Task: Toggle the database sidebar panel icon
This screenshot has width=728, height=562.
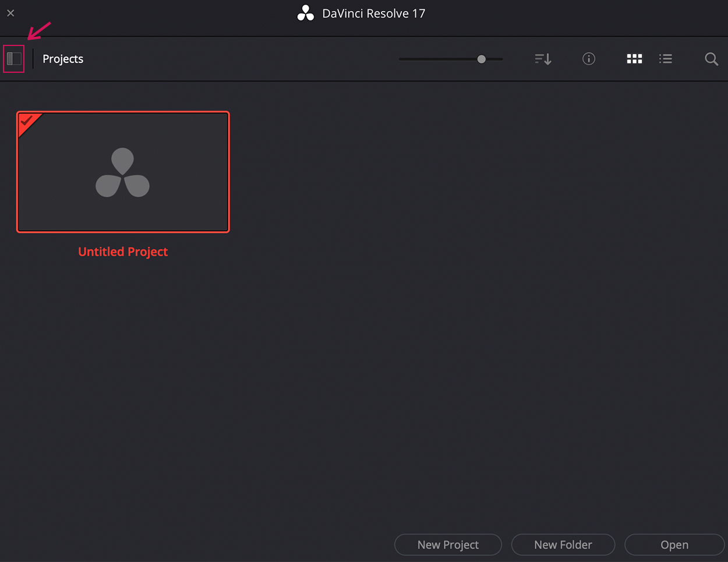Action: [x=14, y=59]
